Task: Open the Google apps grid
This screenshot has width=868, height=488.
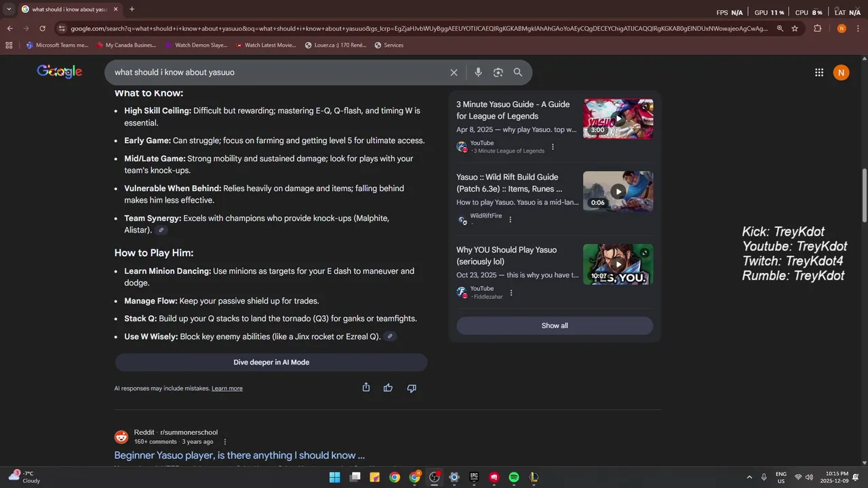Action: point(819,73)
